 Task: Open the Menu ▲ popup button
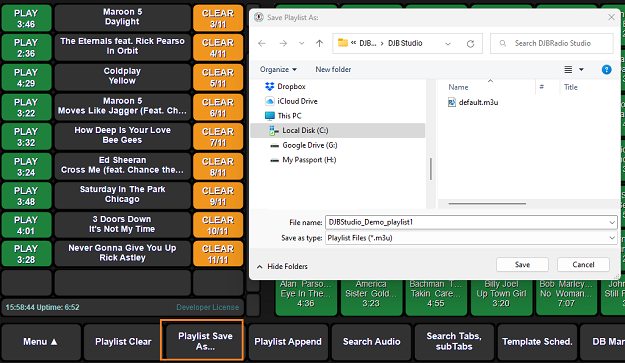click(x=41, y=342)
